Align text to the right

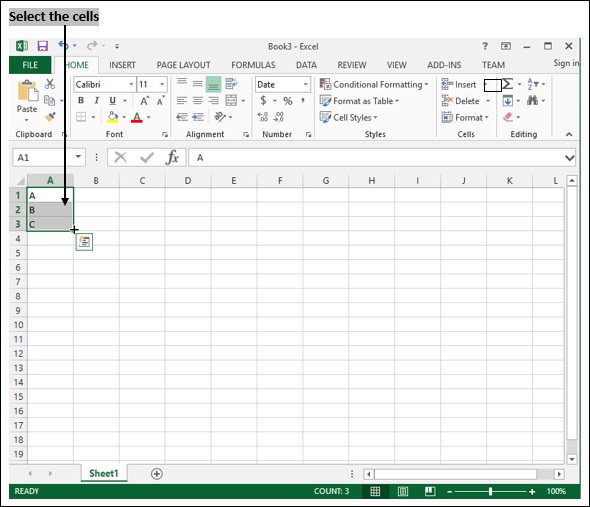(x=213, y=100)
